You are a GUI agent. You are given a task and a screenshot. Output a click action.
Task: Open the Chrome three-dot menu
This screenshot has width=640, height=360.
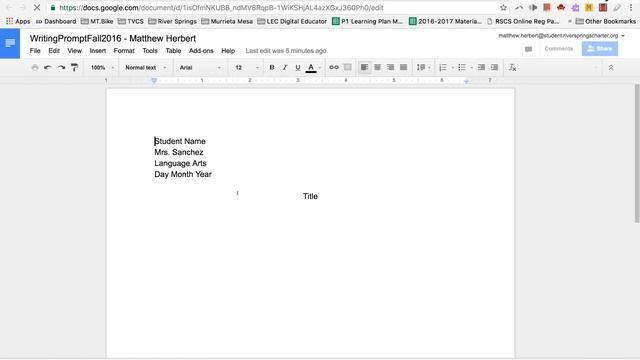click(x=631, y=7)
